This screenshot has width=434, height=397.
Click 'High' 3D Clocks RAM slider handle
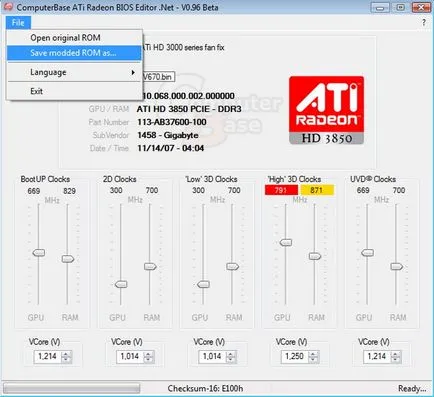tap(315, 256)
